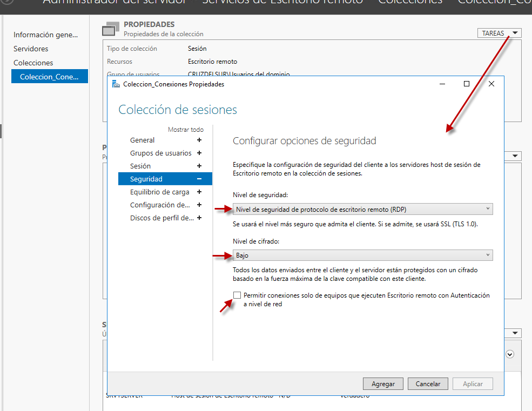Viewport: 532px width, 411px height.
Task: Click the Aplicar button
Action: (x=473, y=383)
